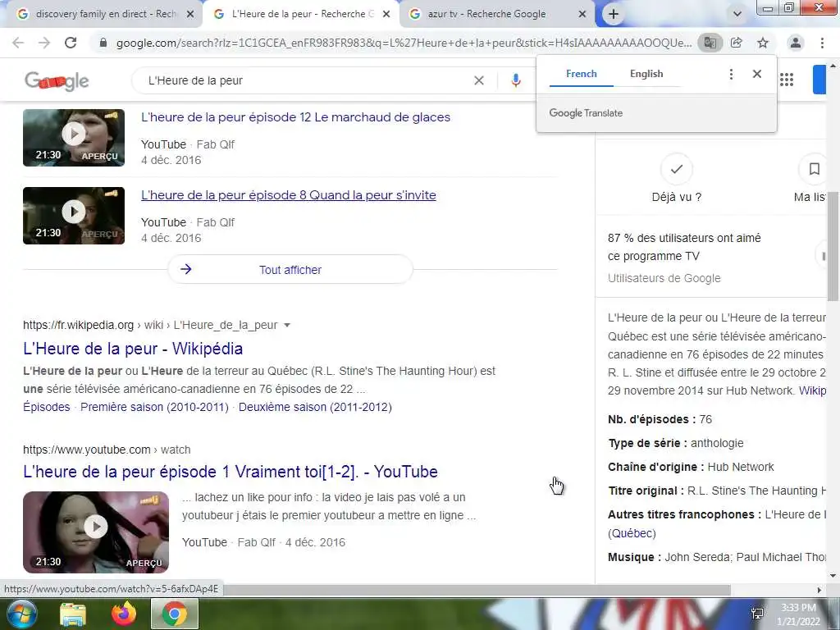Click the network tray icon
This screenshot has height=630, width=840.
point(757,614)
